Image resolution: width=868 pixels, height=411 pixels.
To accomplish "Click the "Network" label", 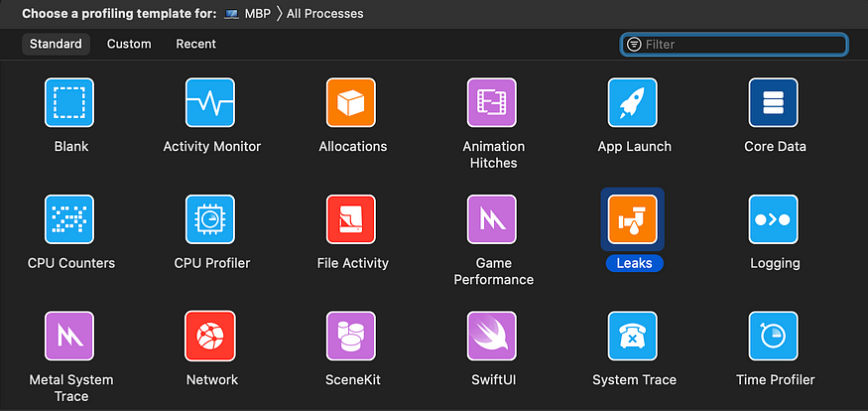I will point(212,380).
